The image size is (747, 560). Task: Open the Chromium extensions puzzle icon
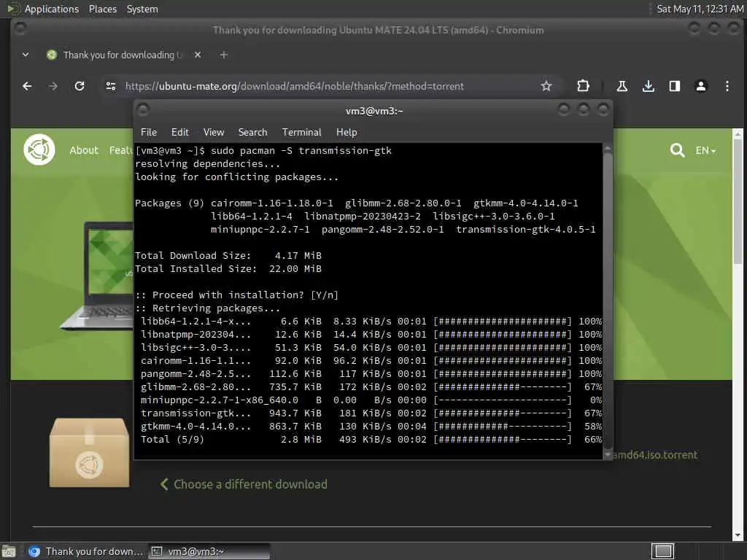pyautogui.click(x=583, y=86)
